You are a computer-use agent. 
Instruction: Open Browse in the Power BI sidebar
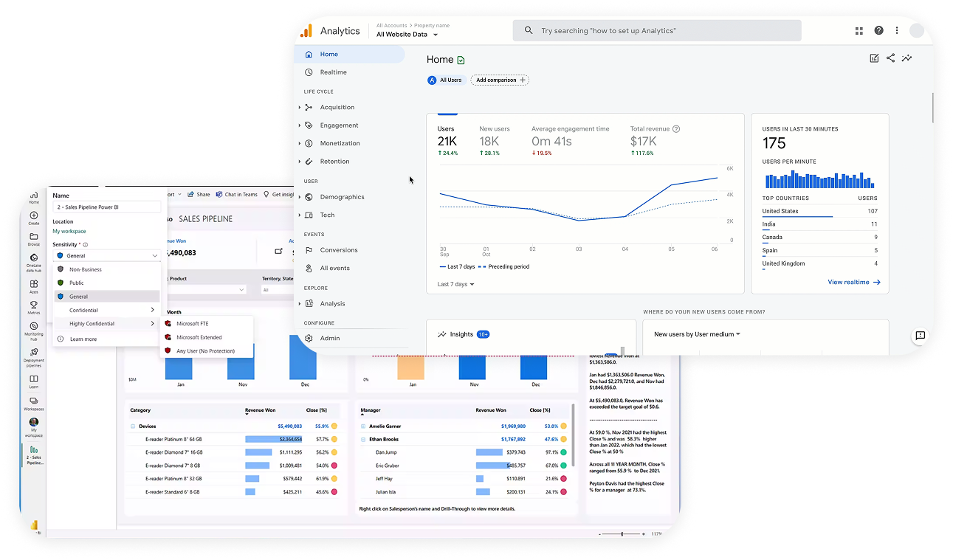coord(34,238)
